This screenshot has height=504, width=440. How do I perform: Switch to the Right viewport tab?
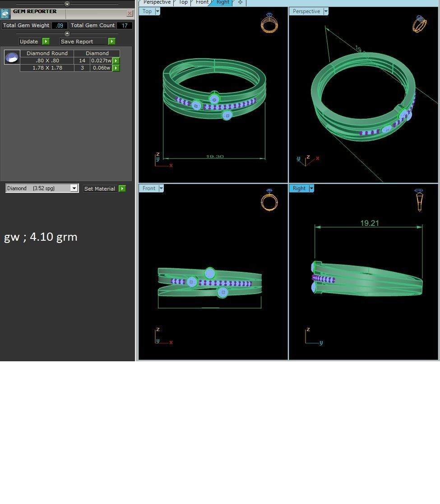click(223, 3)
